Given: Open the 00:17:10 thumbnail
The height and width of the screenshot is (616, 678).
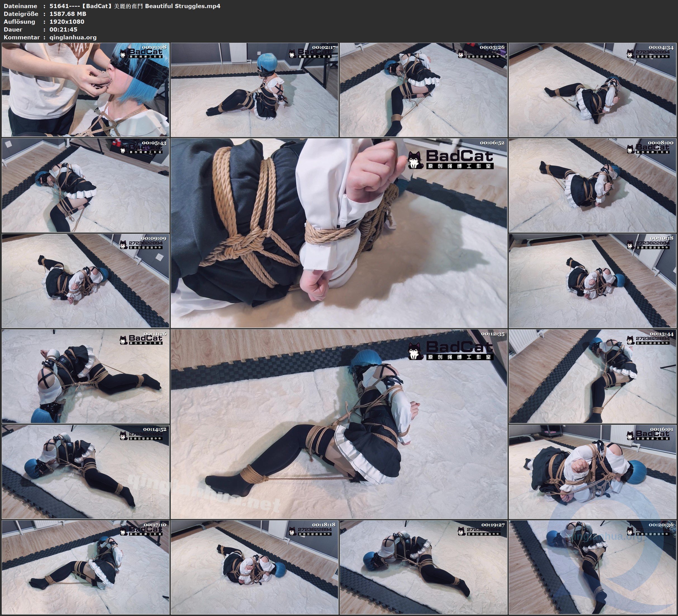Looking at the screenshot, I should click(x=85, y=567).
